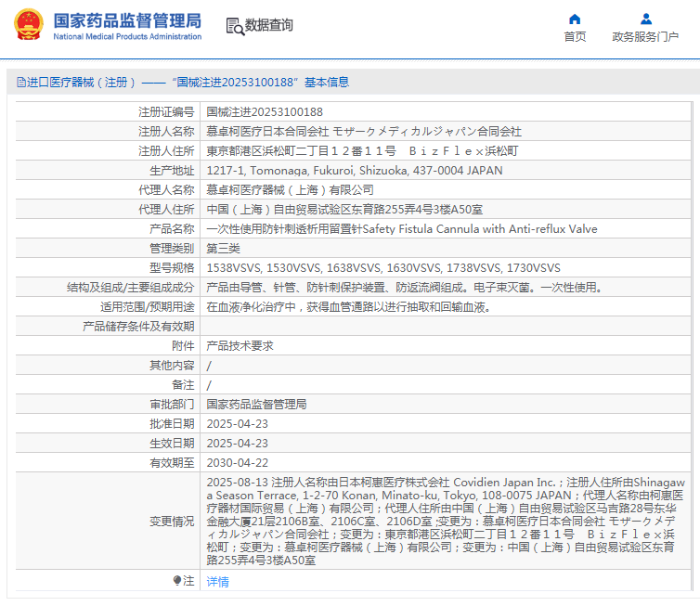Click the NMPA national emblem logo
Screen dimensions: 700x606
point(28,25)
